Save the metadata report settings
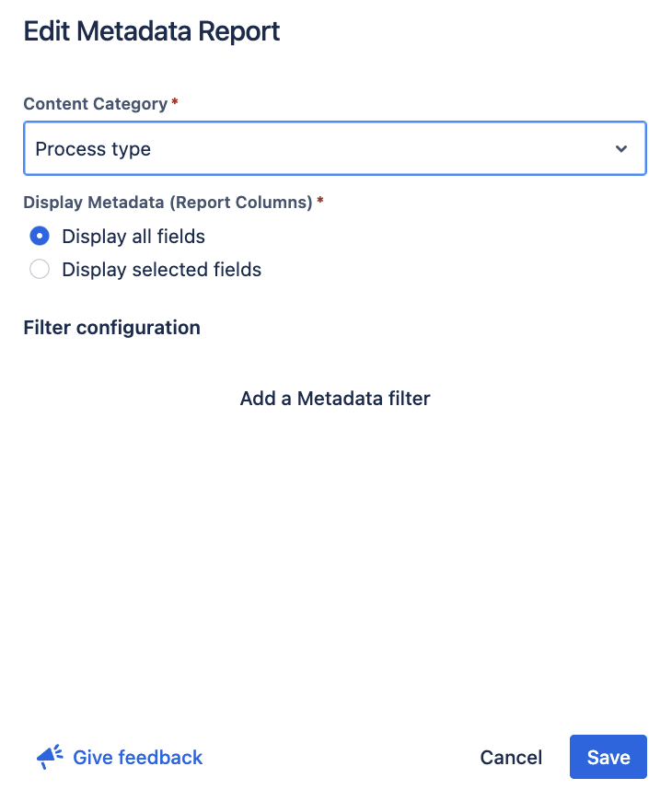672x801 pixels. click(608, 757)
